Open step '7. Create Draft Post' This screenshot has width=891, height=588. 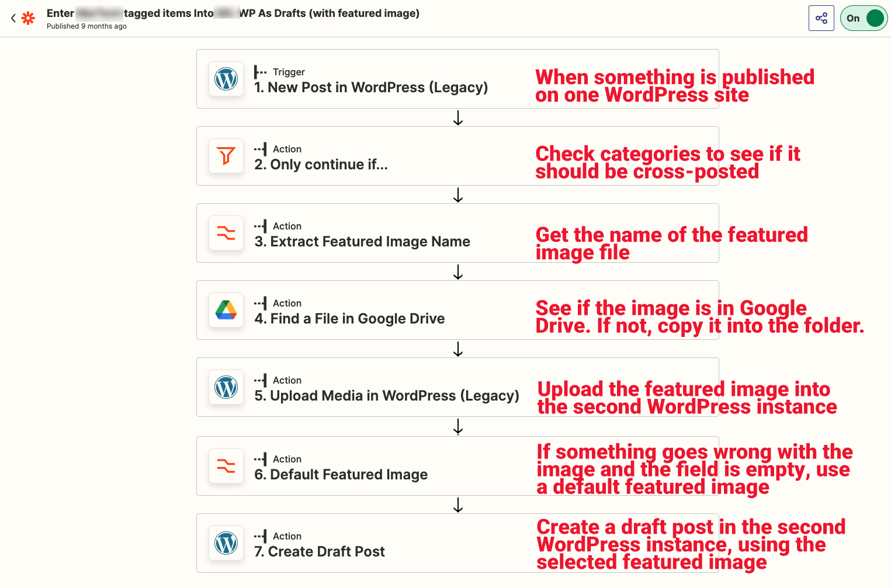click(x=320, y=552)
